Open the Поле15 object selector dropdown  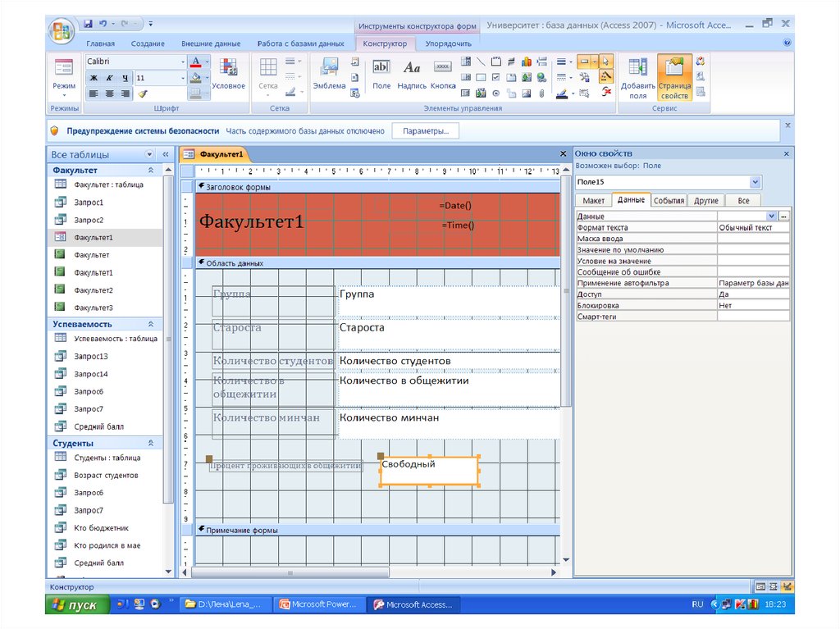click(755, 182)
